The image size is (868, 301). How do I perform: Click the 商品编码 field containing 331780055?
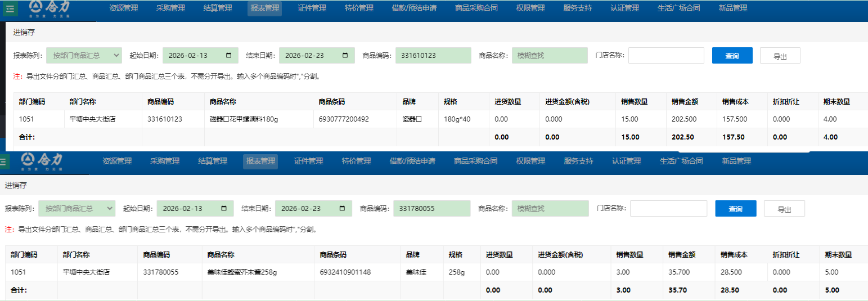431,209
